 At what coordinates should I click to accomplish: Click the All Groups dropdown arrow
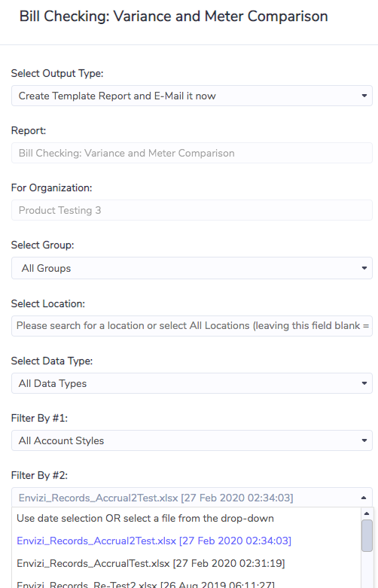[x=364, y=268]
